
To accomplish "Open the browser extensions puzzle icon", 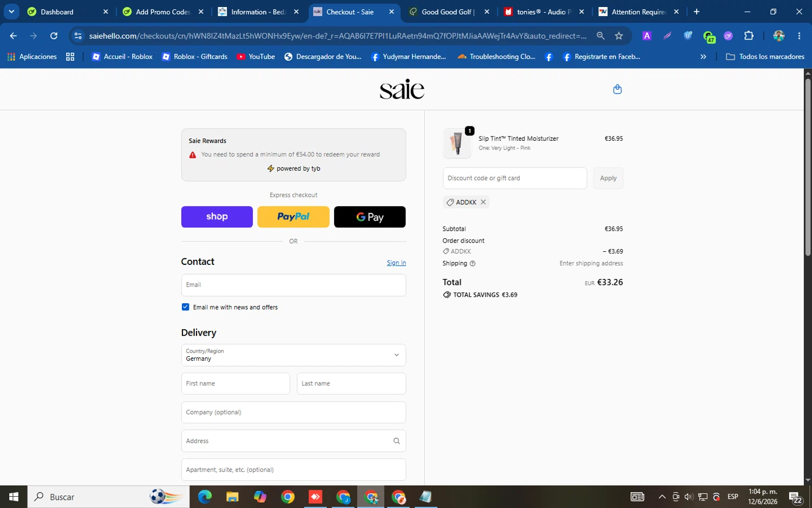I will click(749, 36).
